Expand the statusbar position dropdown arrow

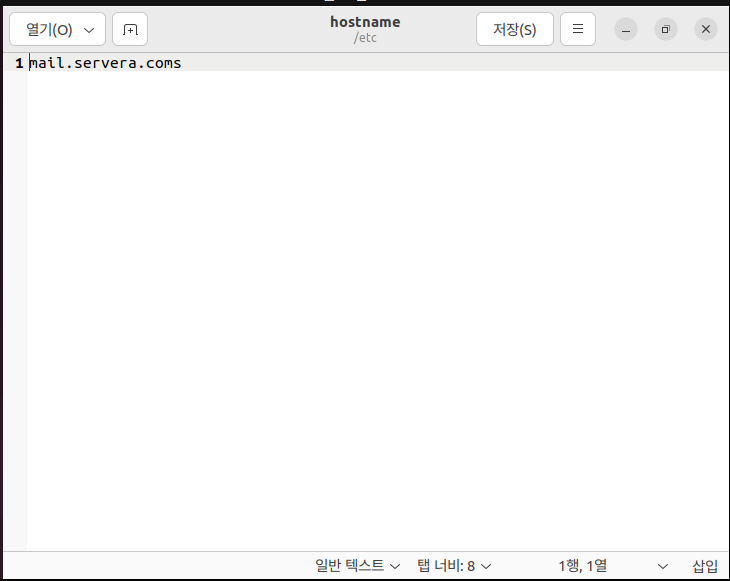click(x=662, y=566)
